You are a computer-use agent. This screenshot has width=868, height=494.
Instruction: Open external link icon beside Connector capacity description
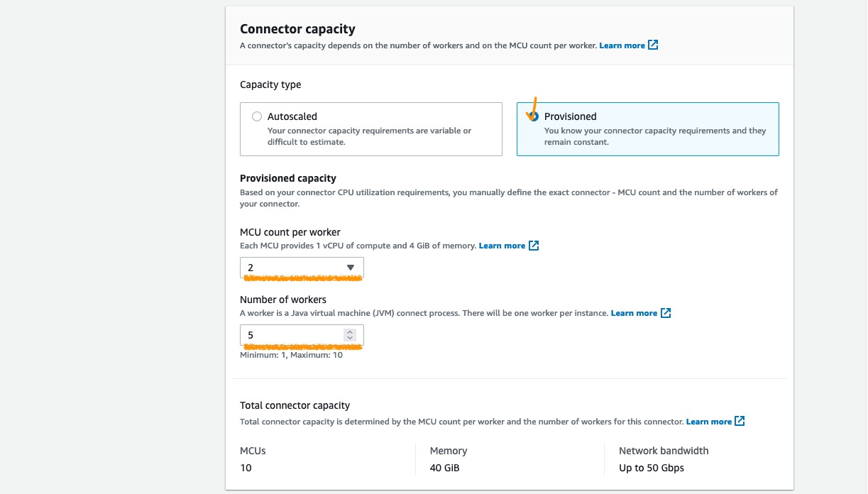tap(653, 45)
